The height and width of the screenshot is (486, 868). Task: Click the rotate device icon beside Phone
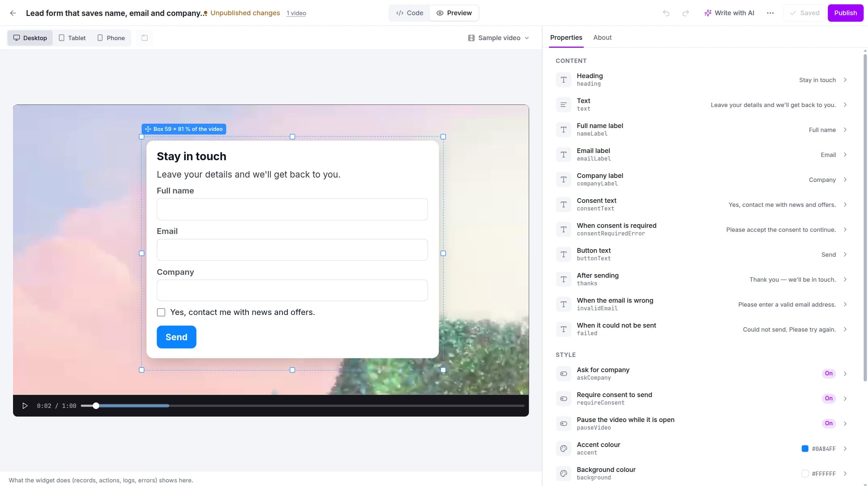[x=145, y=38]
